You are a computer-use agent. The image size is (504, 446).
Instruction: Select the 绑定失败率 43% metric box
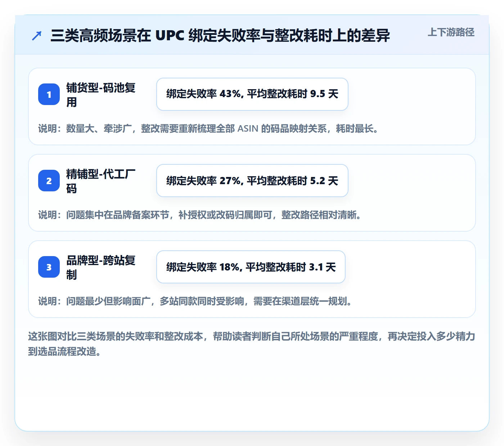[x=252, y=94]
